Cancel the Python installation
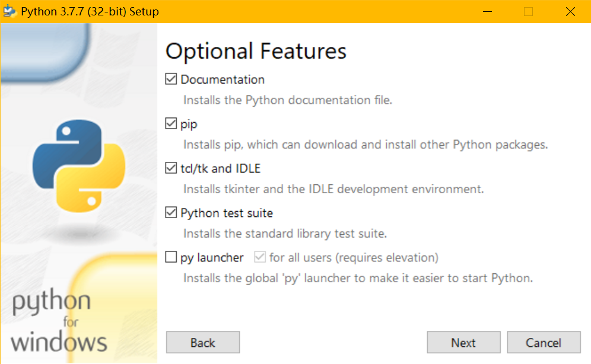Viewport: 591px width, 364px height. (544, 343)
